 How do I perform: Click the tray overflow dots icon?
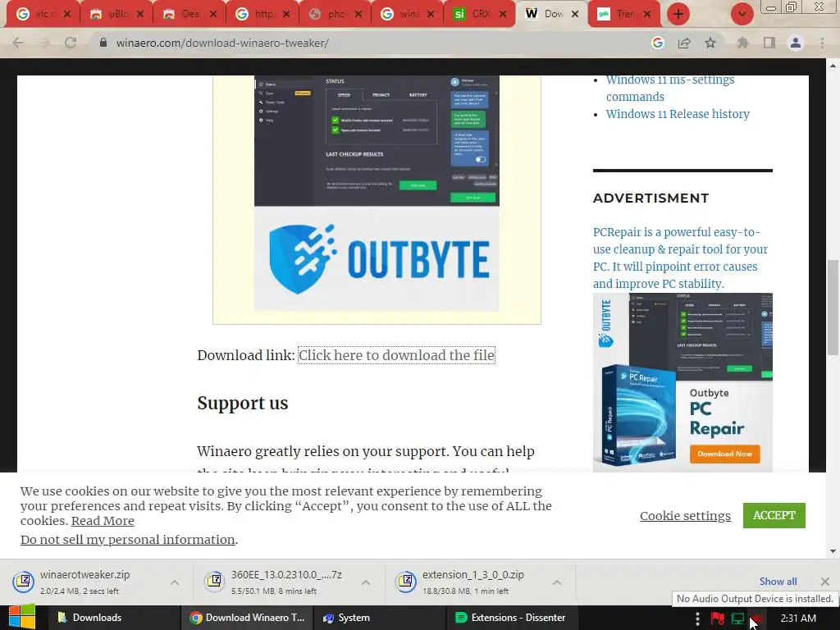[x=697, y=619]
